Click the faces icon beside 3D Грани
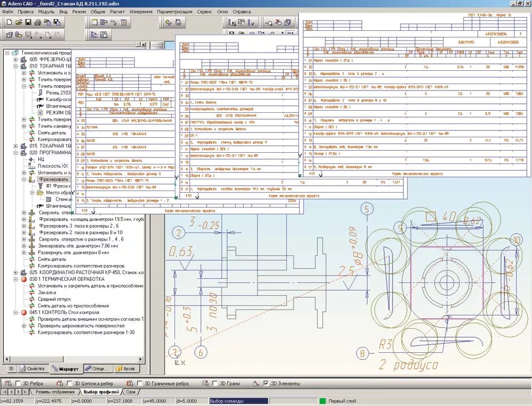The image size is (532, 406). coord(205,383)
